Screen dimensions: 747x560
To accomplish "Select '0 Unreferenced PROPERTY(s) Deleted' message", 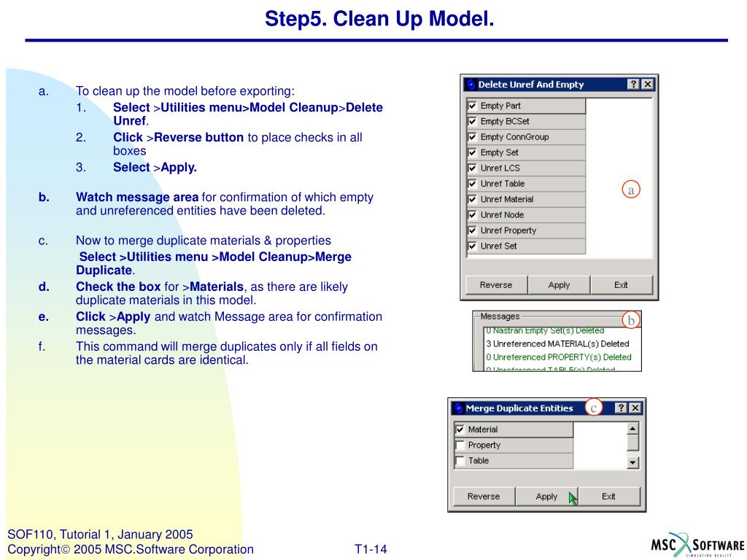I will coord(558,357).
